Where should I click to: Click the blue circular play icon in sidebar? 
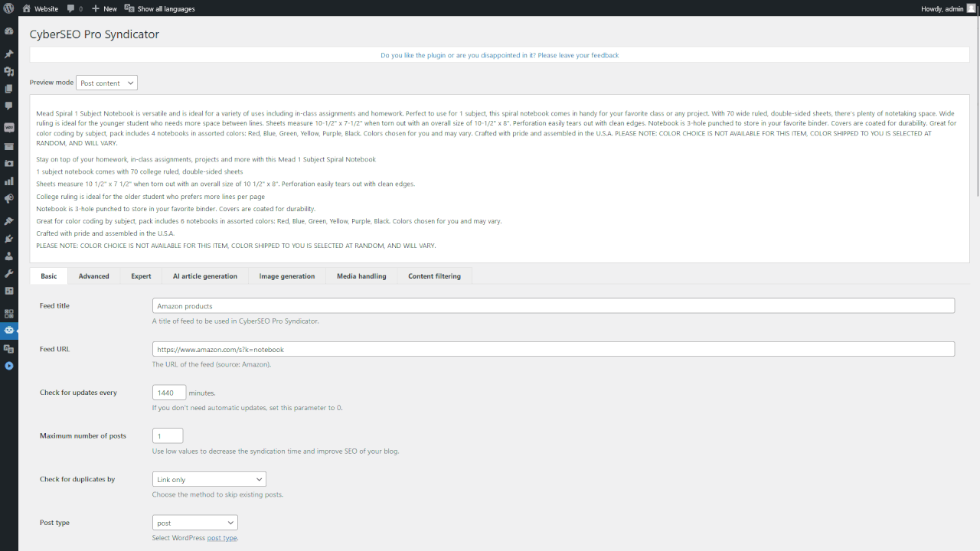point(9,366)
